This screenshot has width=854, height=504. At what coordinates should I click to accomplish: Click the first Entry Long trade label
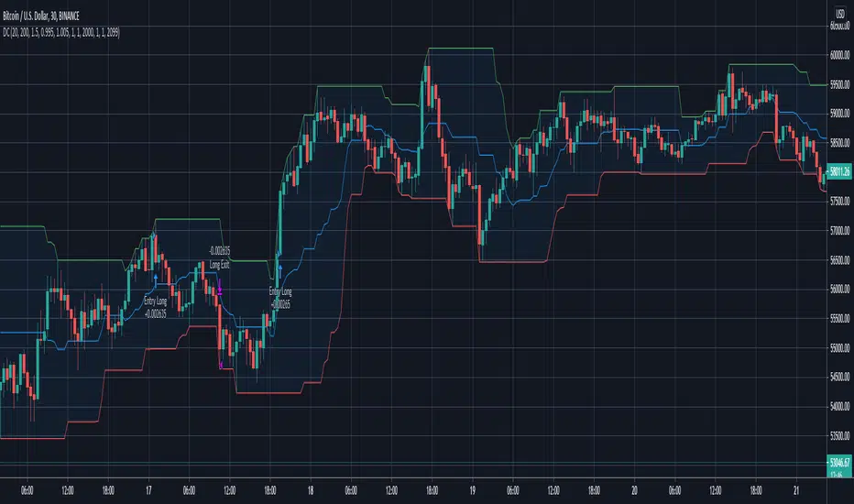pos(155,298)
